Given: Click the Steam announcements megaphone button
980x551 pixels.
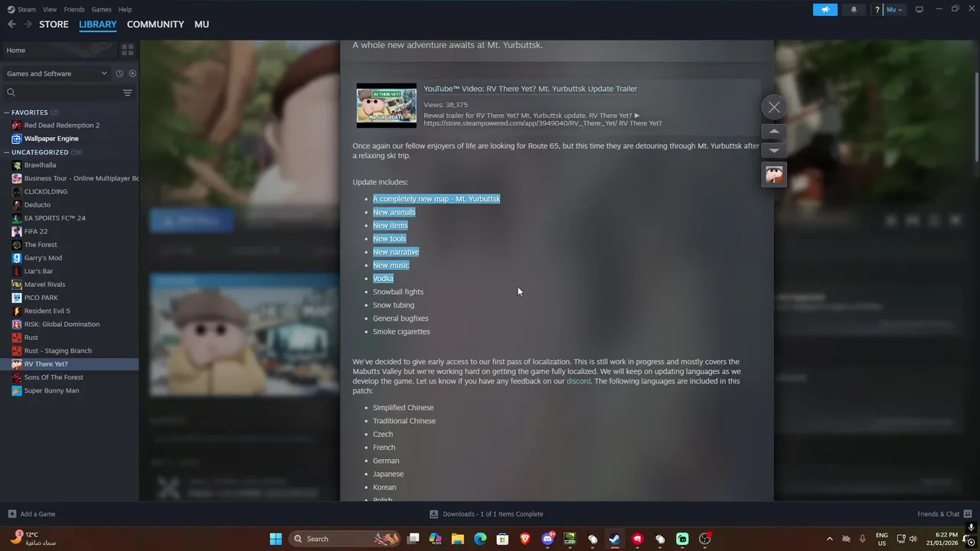Looking at the screenshot, I should (x=825, y=9).
